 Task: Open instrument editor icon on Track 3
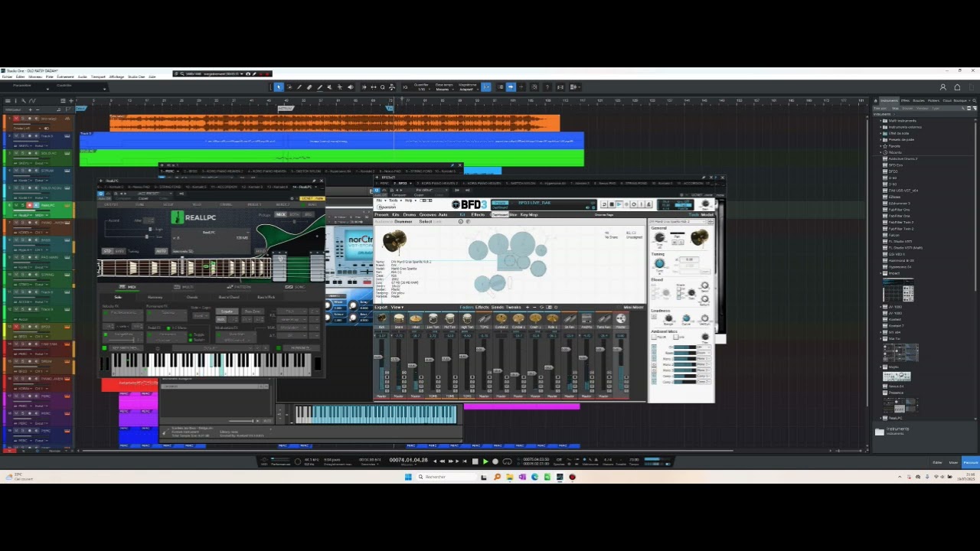point(67,136)
